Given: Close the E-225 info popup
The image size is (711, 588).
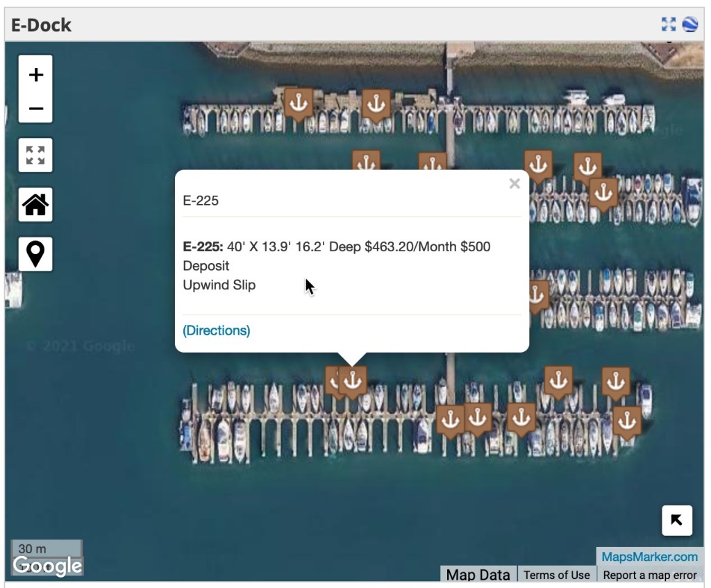Looking at the screenshot, I should click(515, 184).
